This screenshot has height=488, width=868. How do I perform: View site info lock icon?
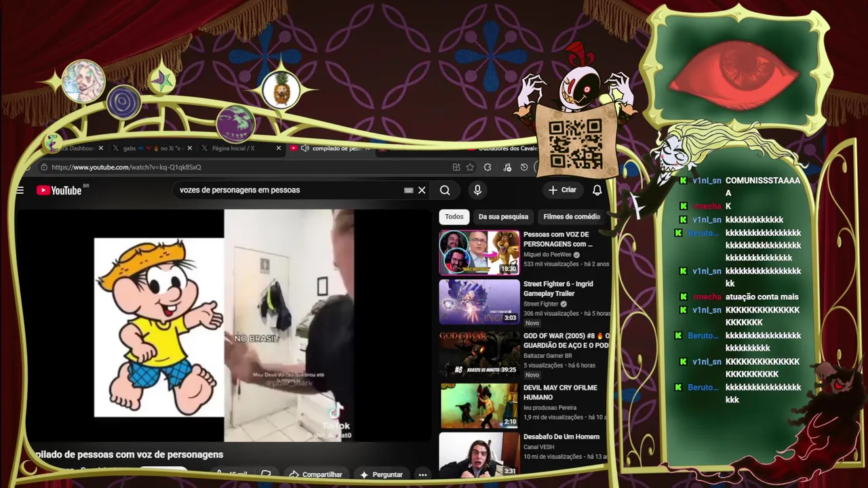(44, 167)
